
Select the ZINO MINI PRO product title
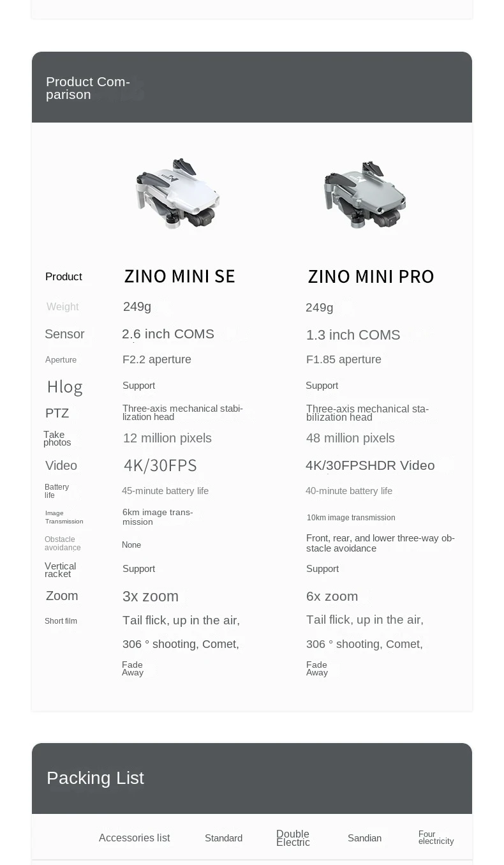click(x=371, y=276)
